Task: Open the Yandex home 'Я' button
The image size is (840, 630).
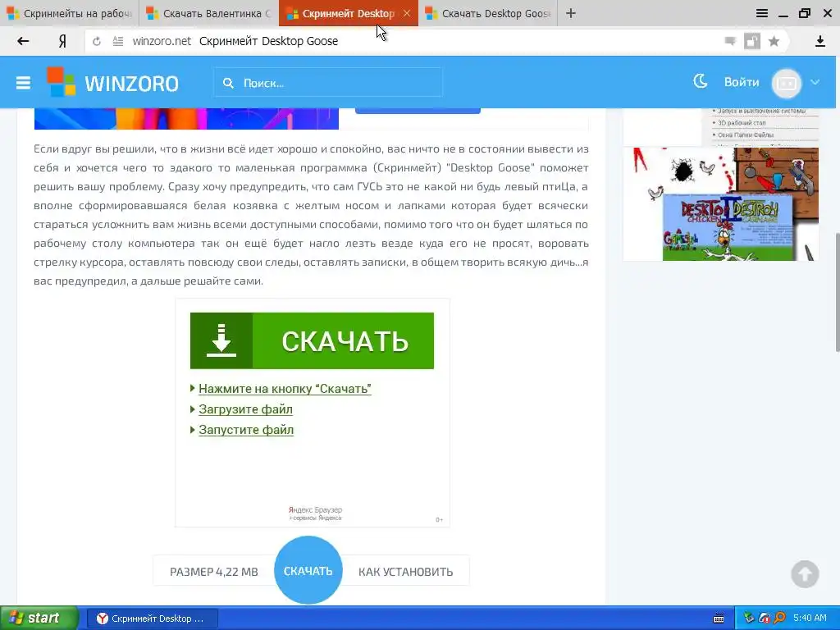Action: click(x=62, y=41)
